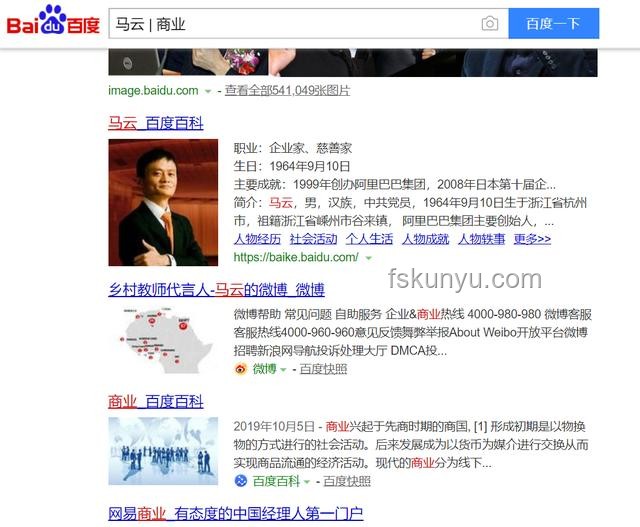Click image.baidu.com green URL
Viewport: 640px width, 527px height.
tap(153, 90)
